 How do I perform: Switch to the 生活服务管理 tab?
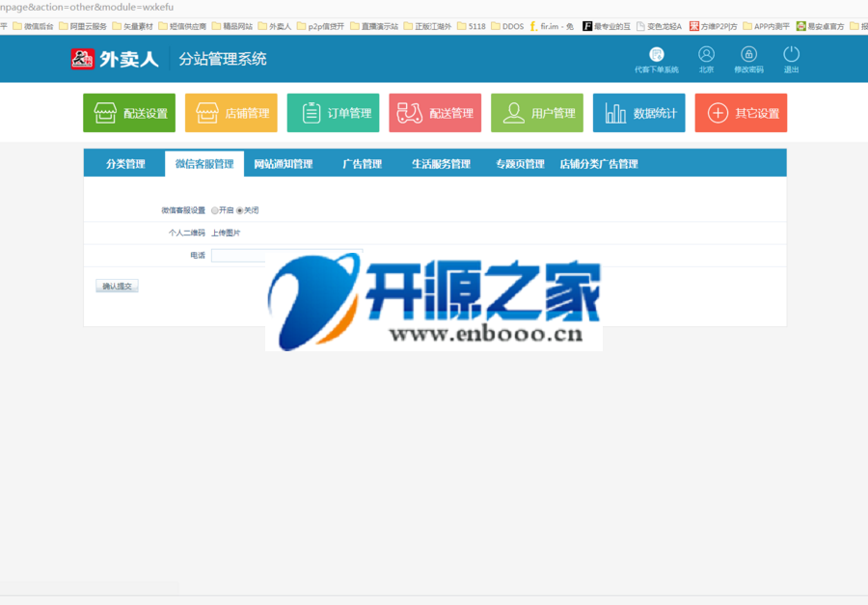(x=441, y=164)
